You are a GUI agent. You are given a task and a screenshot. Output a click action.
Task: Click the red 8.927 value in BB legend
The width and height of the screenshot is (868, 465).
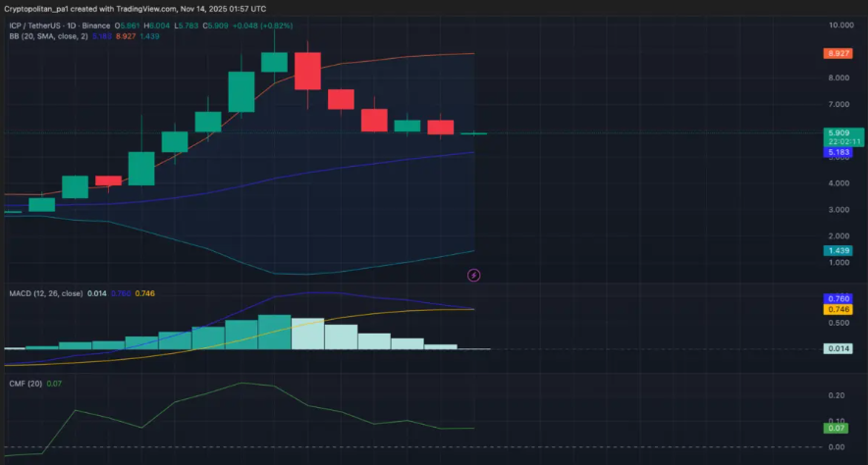126,36
